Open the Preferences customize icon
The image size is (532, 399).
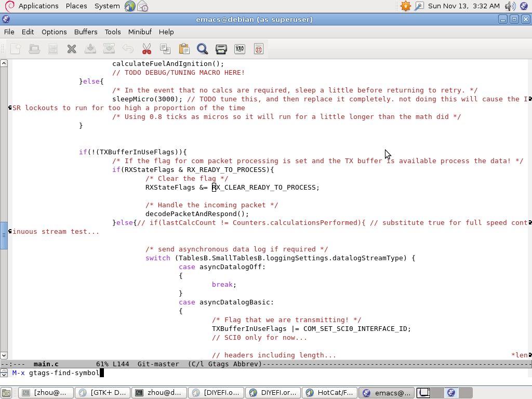coord(240,49)
